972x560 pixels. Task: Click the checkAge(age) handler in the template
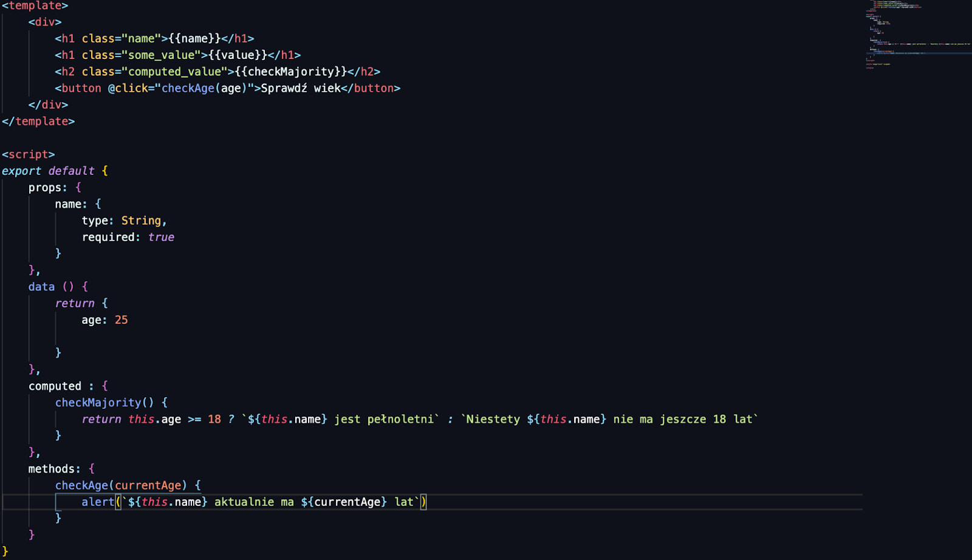click(204, 88)
